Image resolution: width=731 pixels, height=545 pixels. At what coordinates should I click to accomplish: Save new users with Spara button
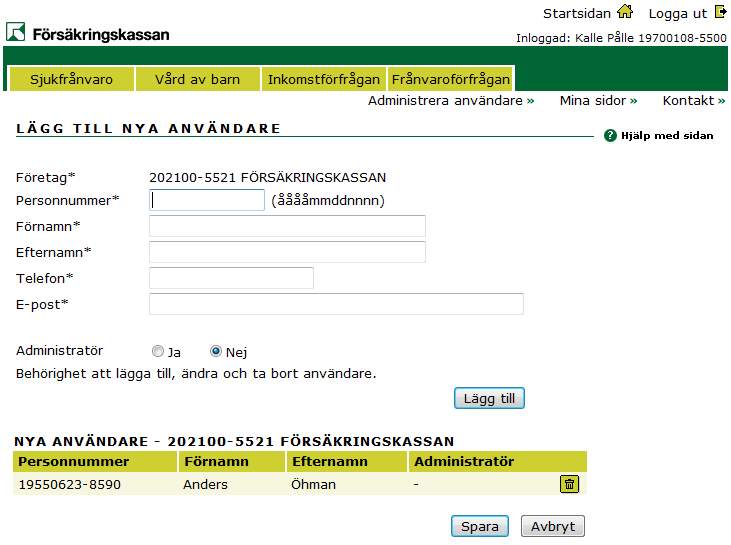pyautogui.click(x=480, y=526)
